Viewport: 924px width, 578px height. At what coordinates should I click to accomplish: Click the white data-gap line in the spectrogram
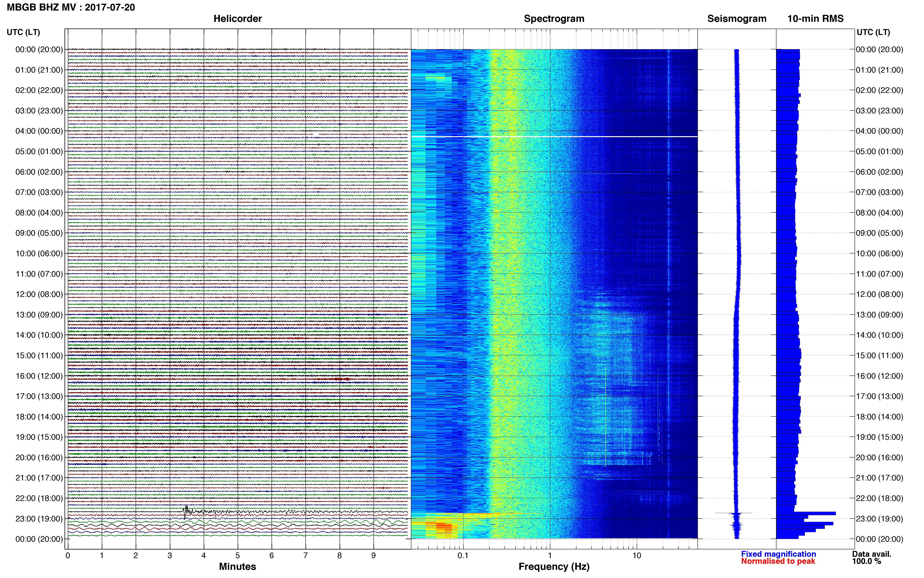click(554, 137)
